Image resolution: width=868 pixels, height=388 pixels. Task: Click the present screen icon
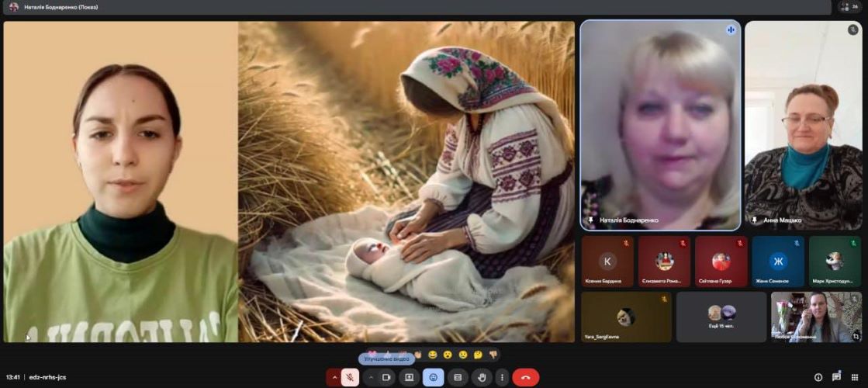point(409,378)
